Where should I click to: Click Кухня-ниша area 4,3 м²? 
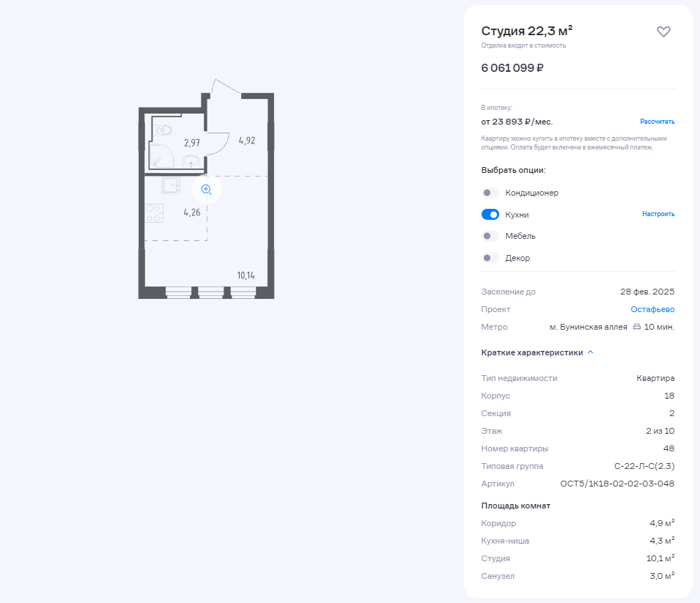pos(662,541)
